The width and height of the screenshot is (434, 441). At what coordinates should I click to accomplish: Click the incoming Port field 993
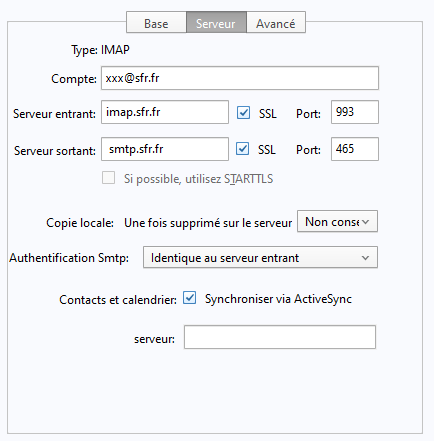pyautogui.click(x=355, y=112)
